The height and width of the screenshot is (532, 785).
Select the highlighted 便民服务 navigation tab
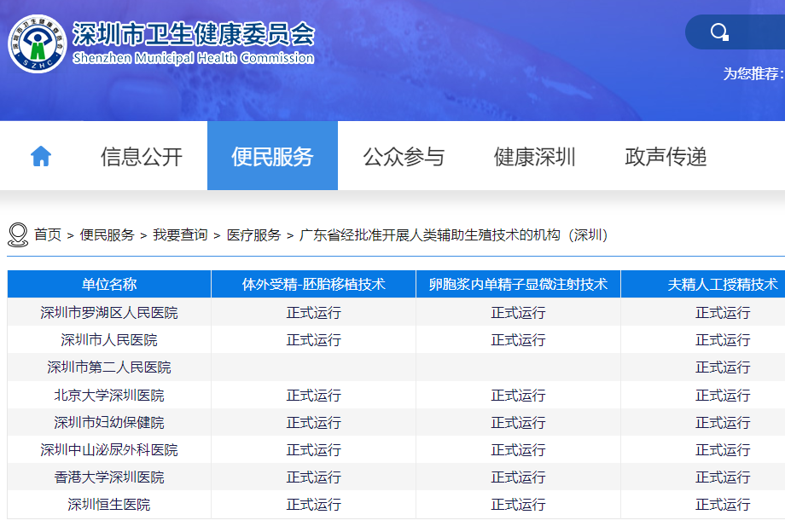coord(272,155)
